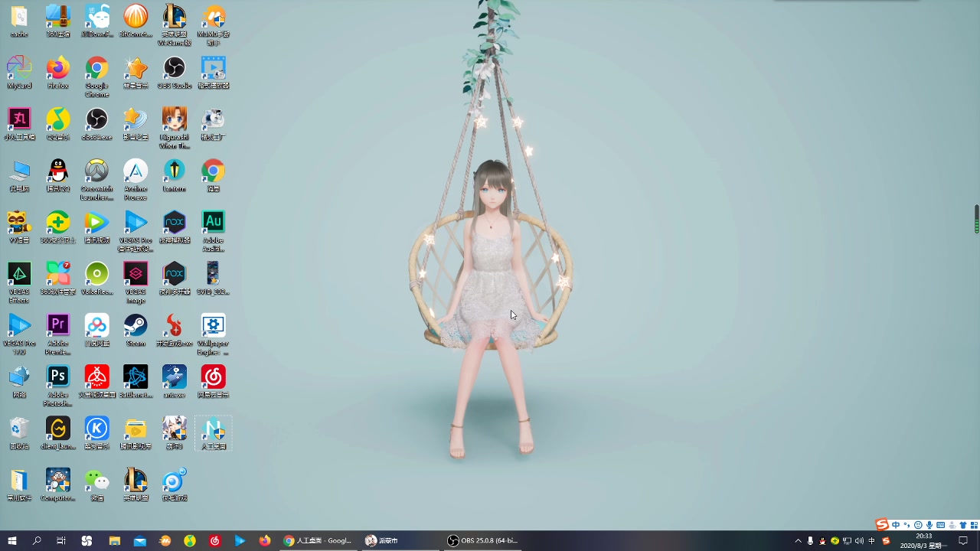Open the VEGAS Pro 17.0 shortcut
Viewport: 980px width, 551px height.
pyautogui.click(x=19, y=334)
